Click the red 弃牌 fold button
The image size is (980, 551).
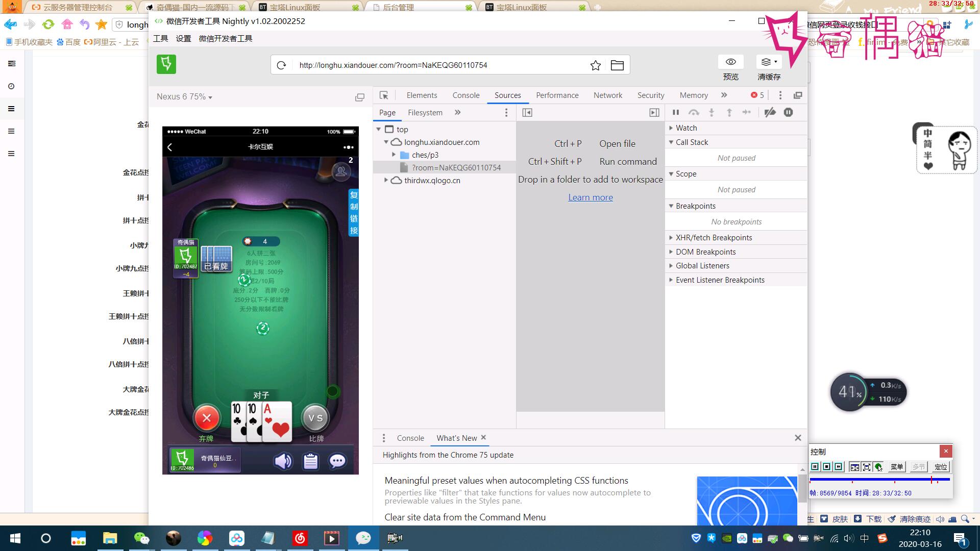(x=207, y=418)
